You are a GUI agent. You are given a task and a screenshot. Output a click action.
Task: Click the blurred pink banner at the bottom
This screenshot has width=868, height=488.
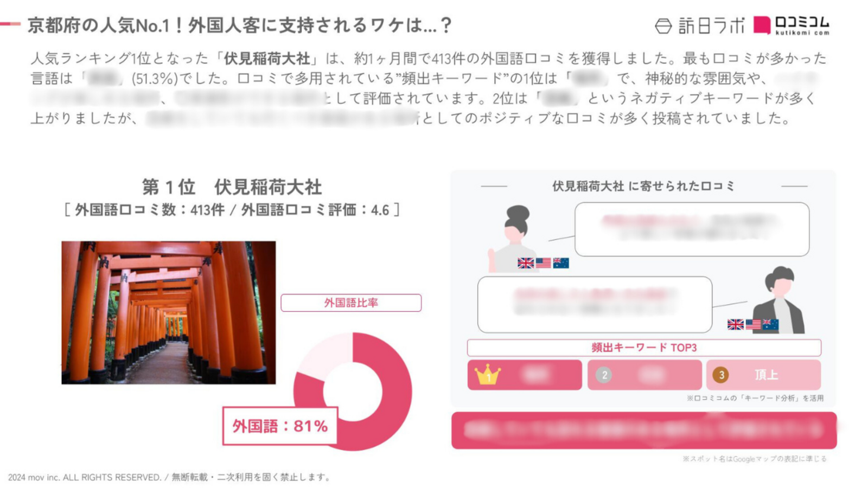[644, 431]
